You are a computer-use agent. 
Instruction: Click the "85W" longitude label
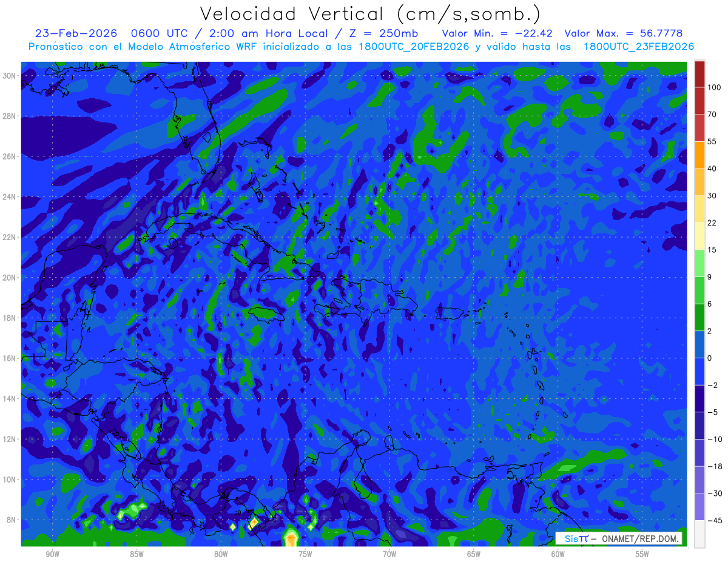[136, 554]
